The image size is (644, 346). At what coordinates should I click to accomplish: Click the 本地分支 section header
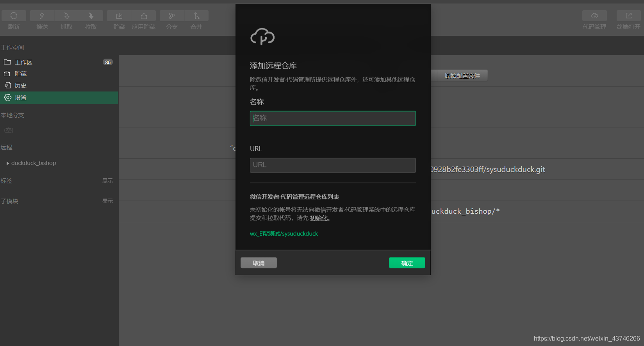[12, 115]
